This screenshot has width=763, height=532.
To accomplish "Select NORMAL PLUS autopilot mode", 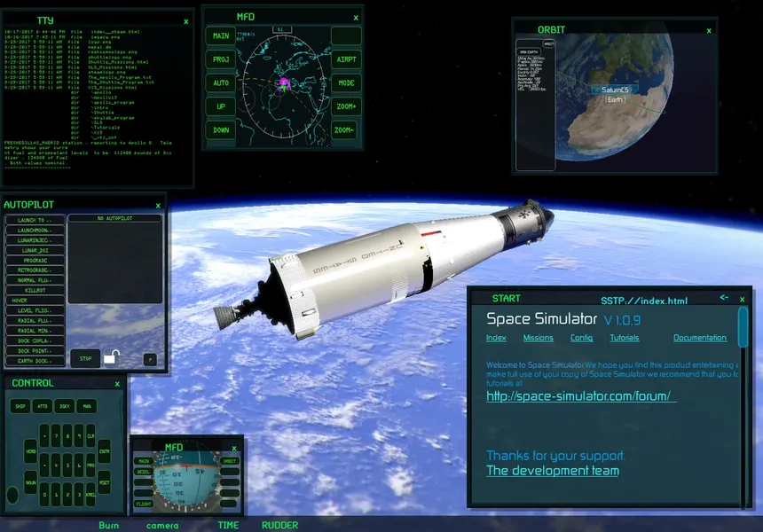I will [x=35, y=280].
